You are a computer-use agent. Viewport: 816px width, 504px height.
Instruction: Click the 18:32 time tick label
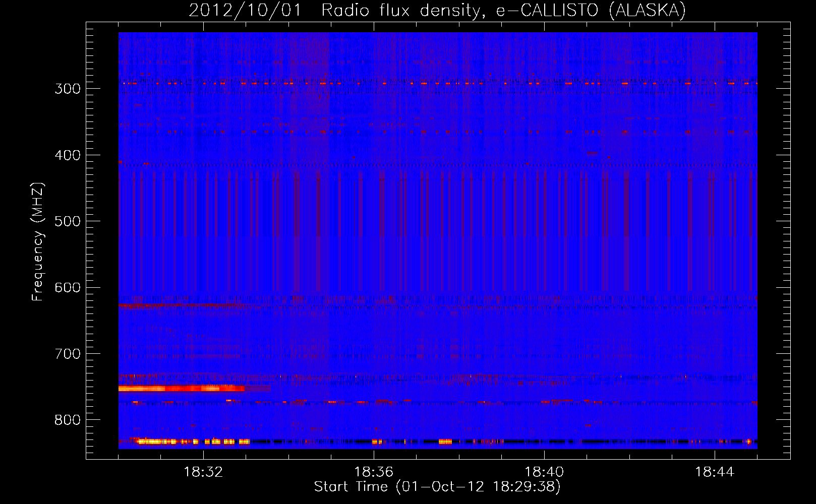[x=203, y=472]
